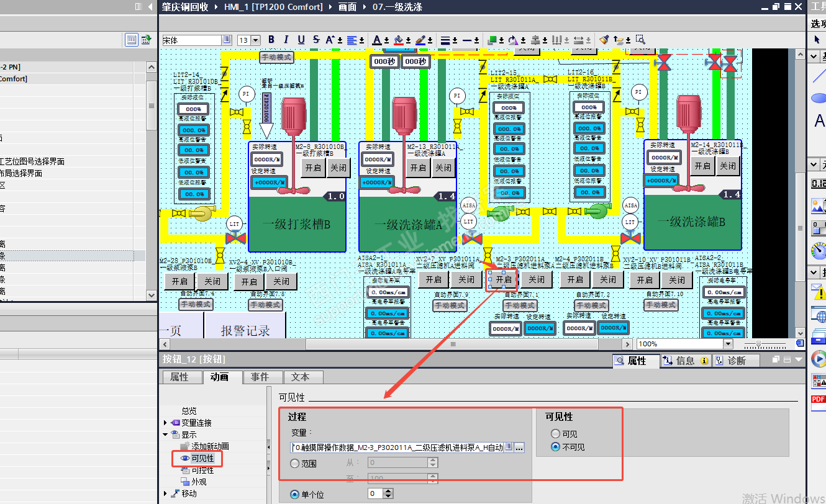Open tag browse button with three dots
The width and height of the screenshot is (826, 504).
coord(519,447)
